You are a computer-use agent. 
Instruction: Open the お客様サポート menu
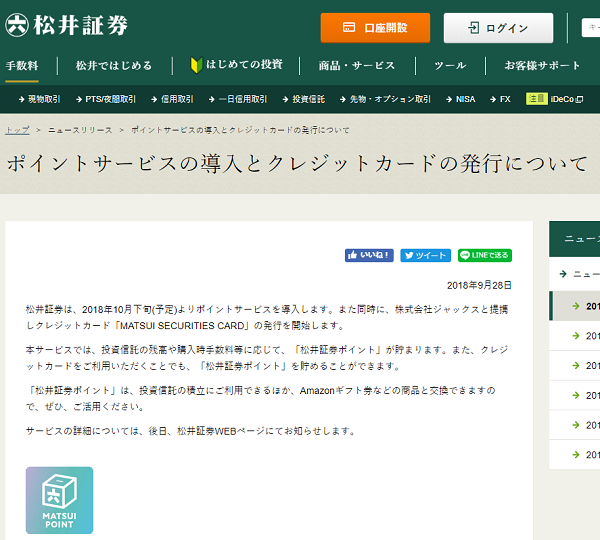click(x=542, y=65)
